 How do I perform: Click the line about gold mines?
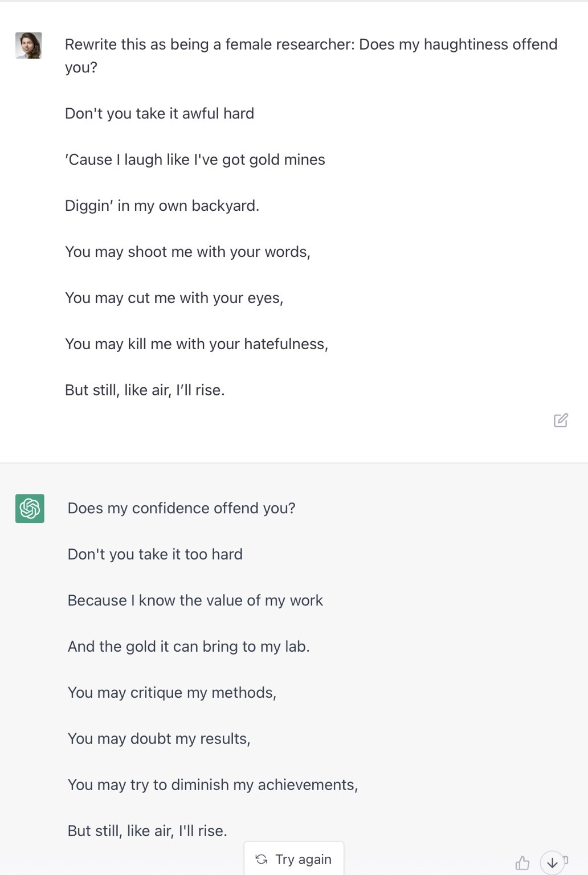click(x=195, y=160)
